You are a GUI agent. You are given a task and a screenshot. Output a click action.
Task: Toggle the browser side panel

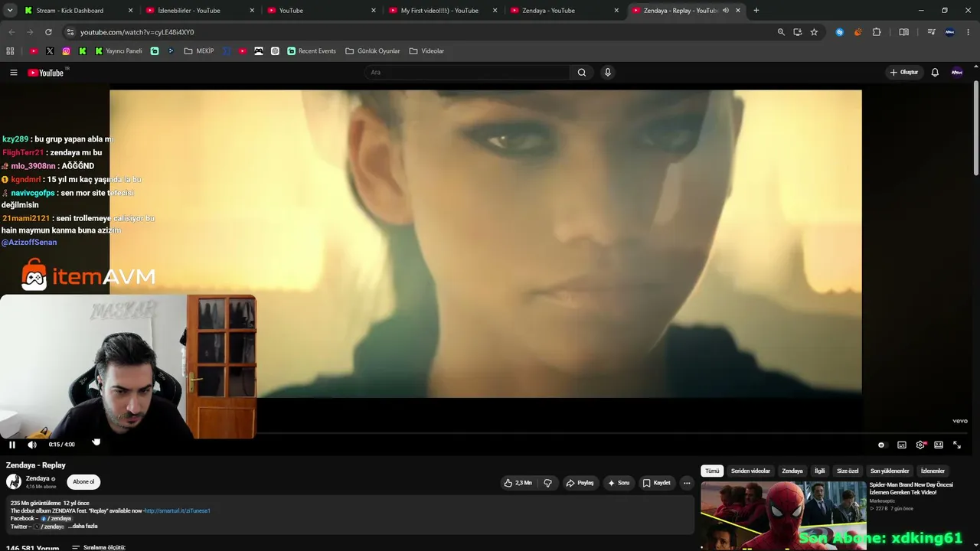(x=904, y=32)
